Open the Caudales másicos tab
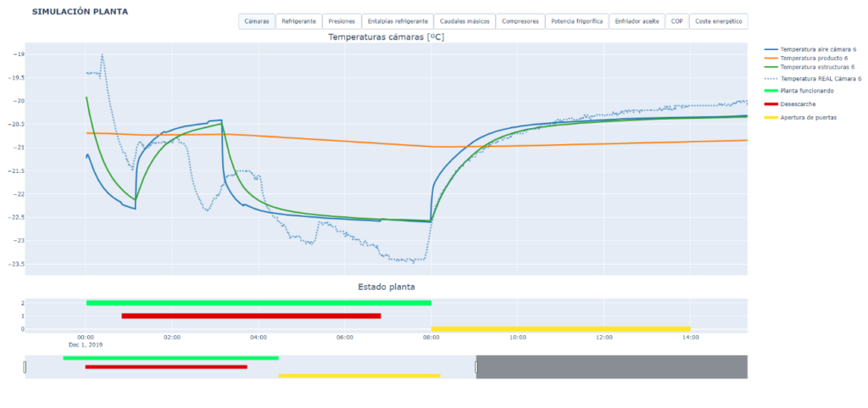 (x=464, y=21)
